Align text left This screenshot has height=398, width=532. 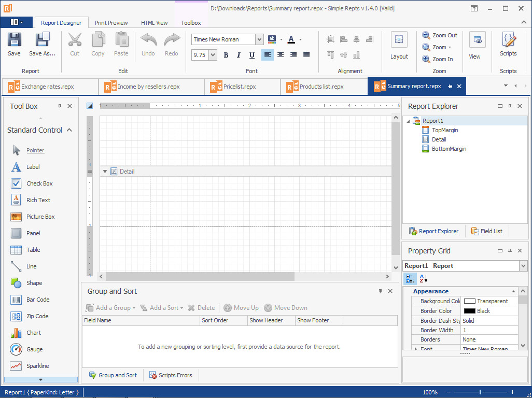(x=268, y=55)
